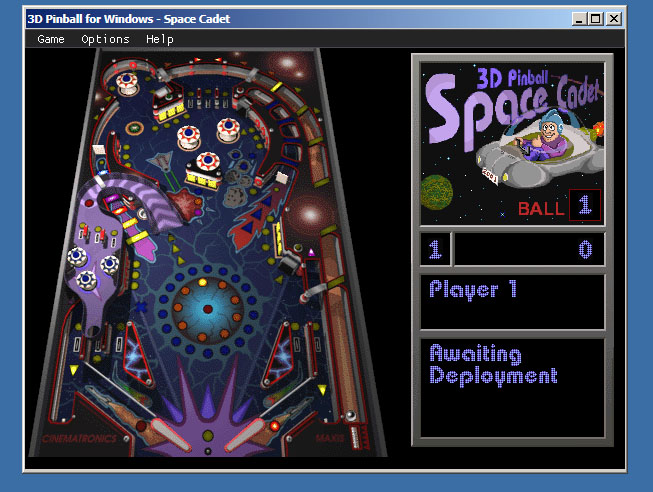653x492 pixels.
Task: Click the cartoon pilot in the spaceship
Action: 551,137
